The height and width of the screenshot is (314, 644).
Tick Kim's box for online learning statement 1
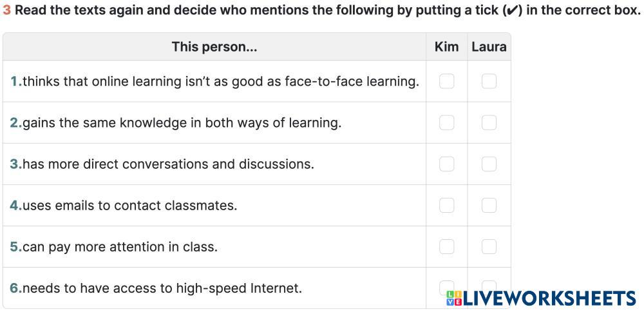coord(446,81)
